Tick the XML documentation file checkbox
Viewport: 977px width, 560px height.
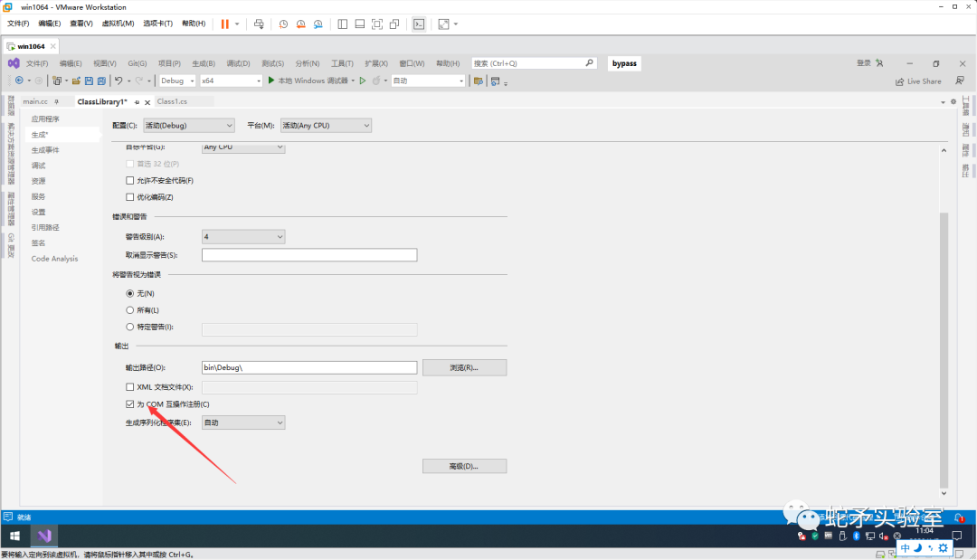[x=129, y=387]
